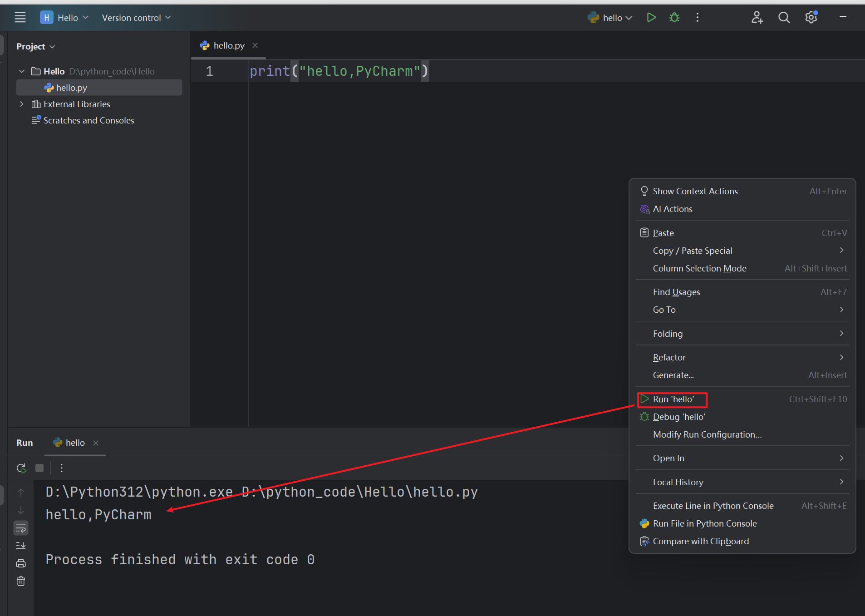Open the Code With Me user icon
The height and width of the screenshot is (616, 865).
757,17
